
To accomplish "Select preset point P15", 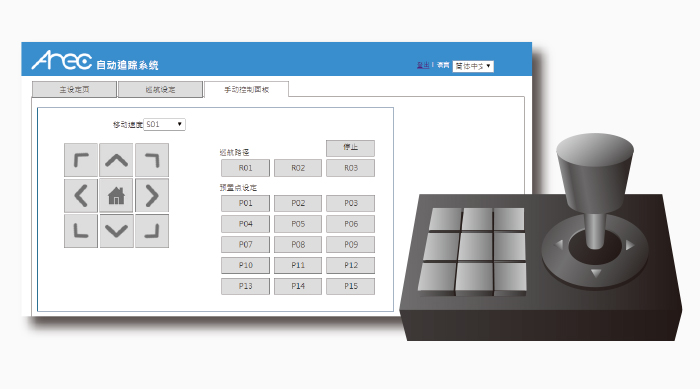I will coord(350,286).
